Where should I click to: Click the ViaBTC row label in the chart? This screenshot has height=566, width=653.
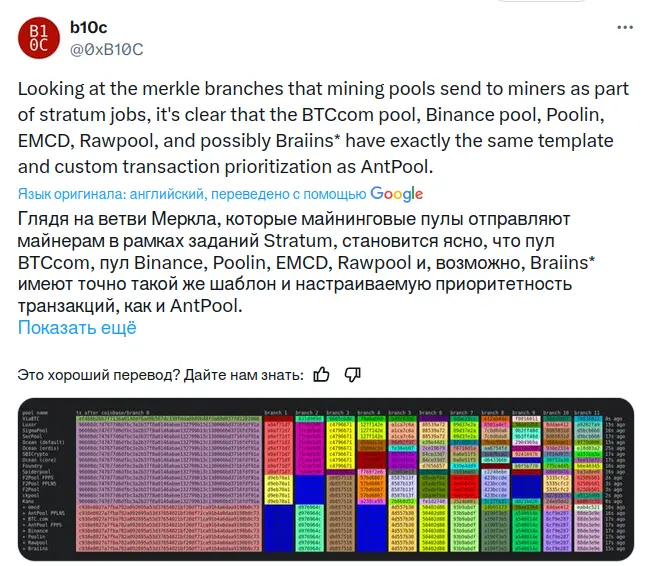coord(31,419)
